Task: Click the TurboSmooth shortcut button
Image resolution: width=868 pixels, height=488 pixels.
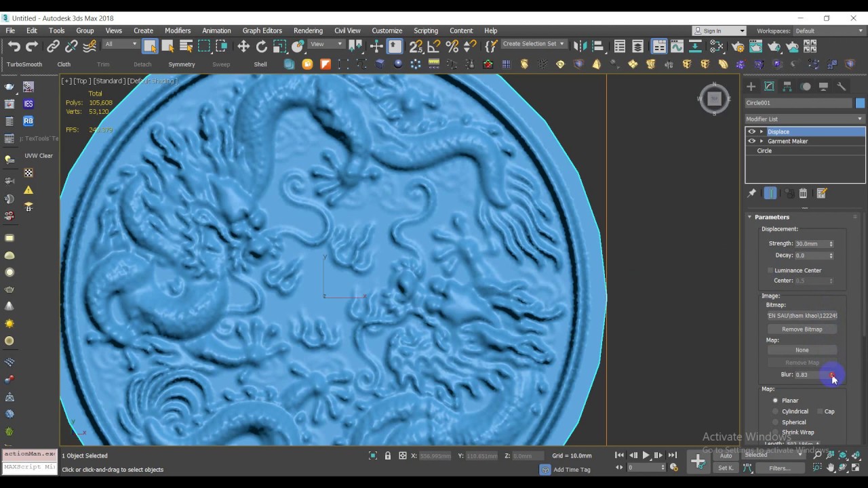Action: (x=24, y=64)
